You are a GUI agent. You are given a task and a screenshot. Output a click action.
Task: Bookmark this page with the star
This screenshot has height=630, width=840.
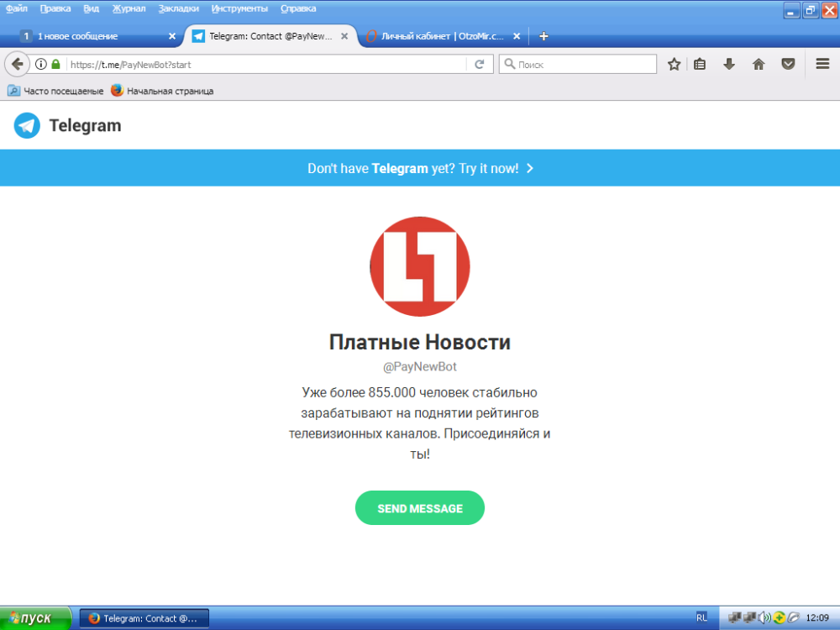(x=674, y=65)
